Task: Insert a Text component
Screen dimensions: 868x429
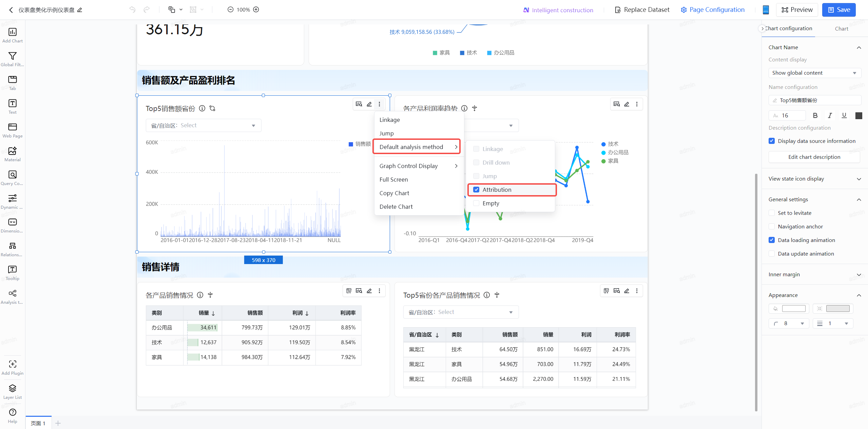Action: 13,107
